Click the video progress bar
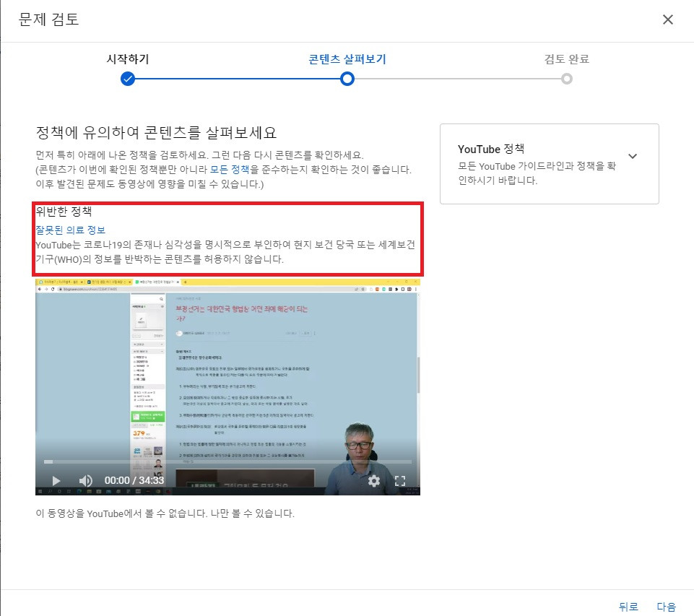This screenshot has height=616, width=694. click(x=227, y=461)
